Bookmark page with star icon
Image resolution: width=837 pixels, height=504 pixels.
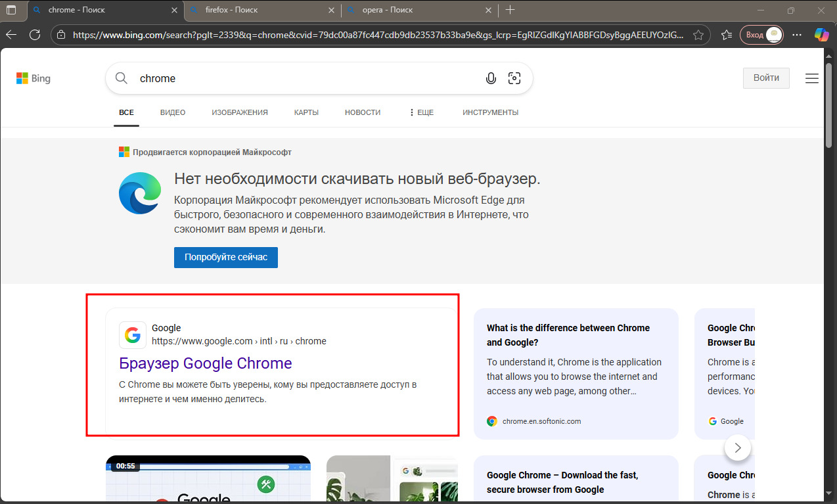[x=698, y=35]
